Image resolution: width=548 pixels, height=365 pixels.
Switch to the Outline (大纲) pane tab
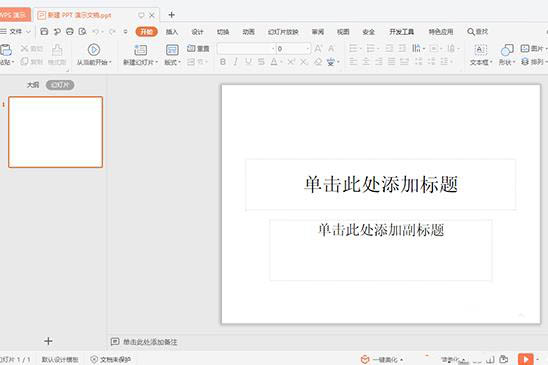33,85
